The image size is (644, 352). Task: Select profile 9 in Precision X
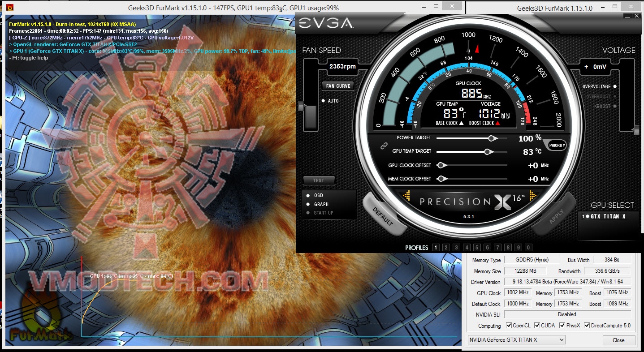tap(518, 248)
